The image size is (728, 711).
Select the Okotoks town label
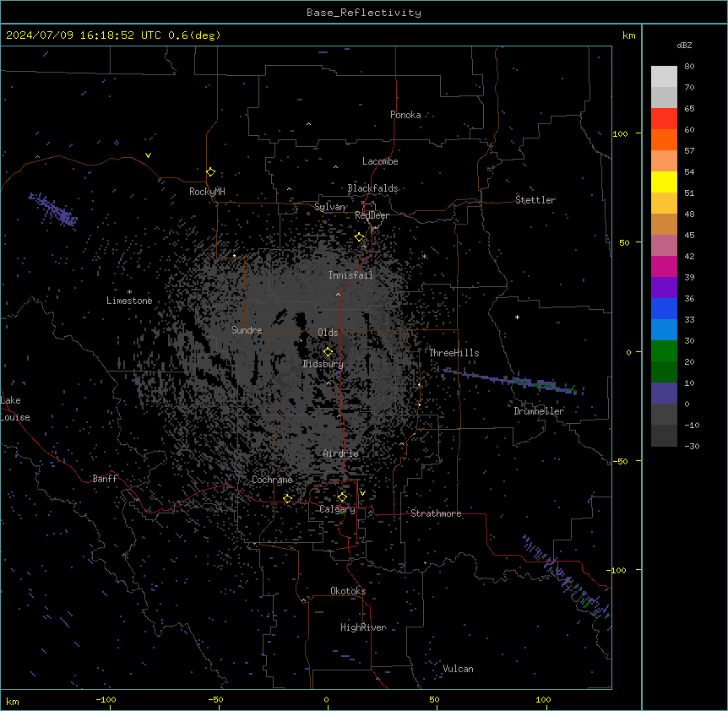pos(348,591)
